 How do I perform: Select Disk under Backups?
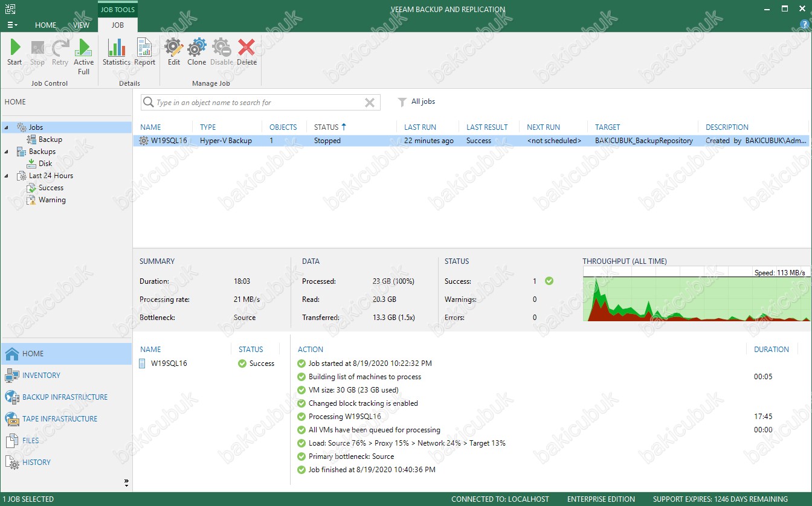click(x=45, y=164)
